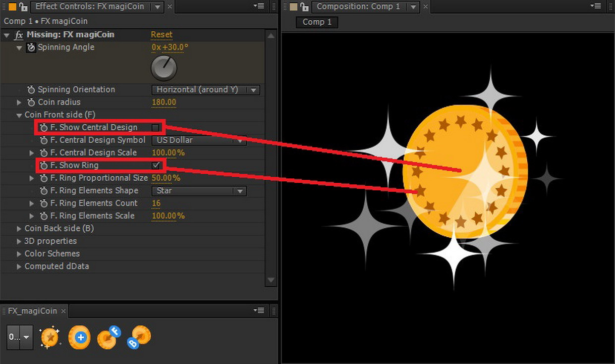Click the star-sparkle coin preset icon
This screenshot has width=615, height=364.
(x=50, y=337)
